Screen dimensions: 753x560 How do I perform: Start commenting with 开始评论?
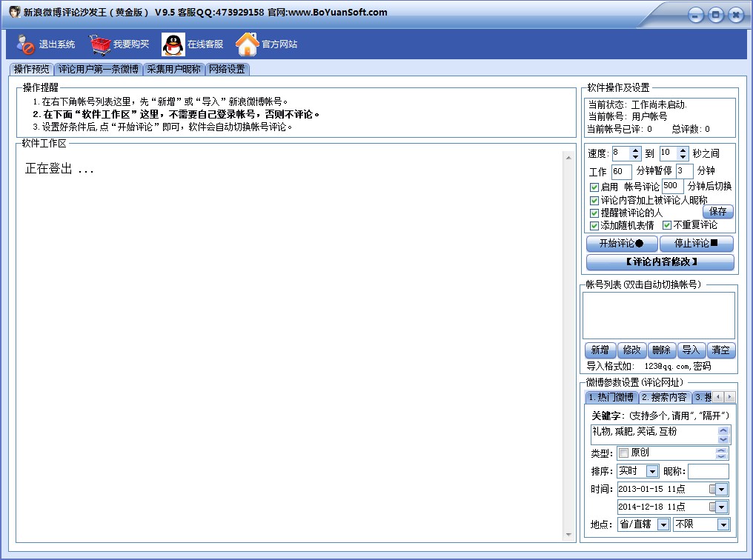pos(622,244)
